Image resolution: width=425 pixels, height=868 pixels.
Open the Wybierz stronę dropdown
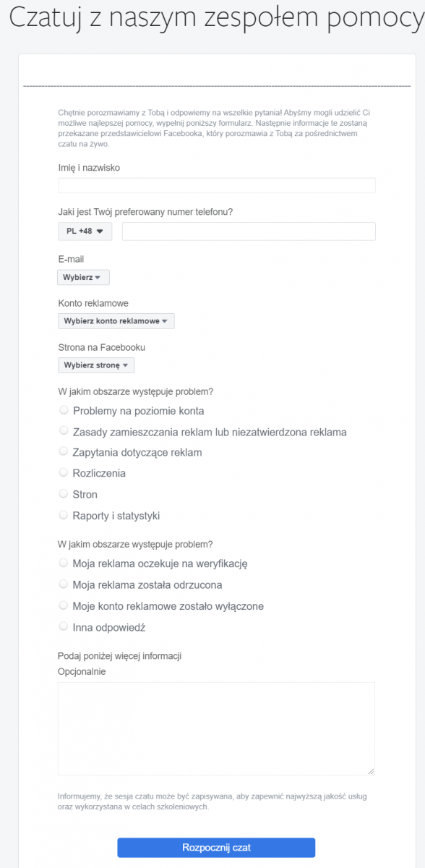95,365
